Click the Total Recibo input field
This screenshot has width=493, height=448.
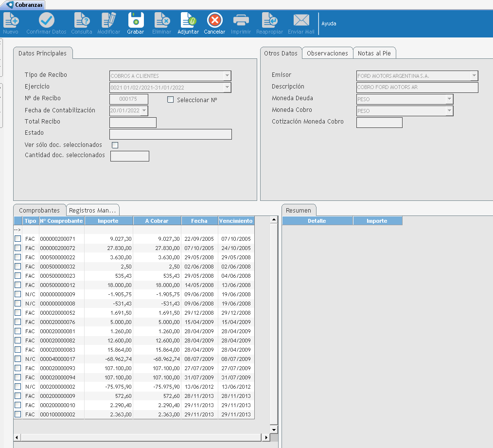click(133, 123)
